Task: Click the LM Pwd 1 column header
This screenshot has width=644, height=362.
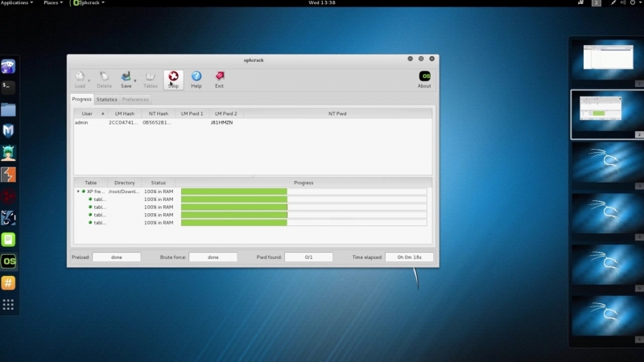Action: point(192,113)
